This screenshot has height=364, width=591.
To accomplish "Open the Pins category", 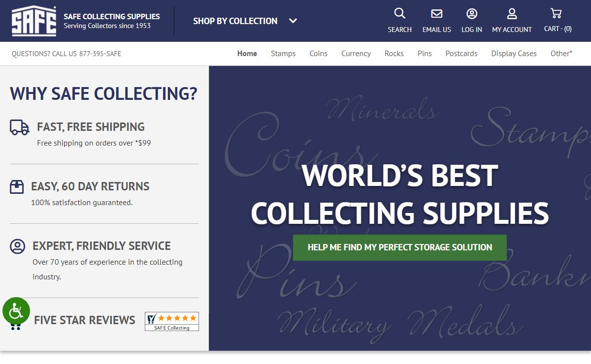I will pyautogui.click(x=425, y=54).
